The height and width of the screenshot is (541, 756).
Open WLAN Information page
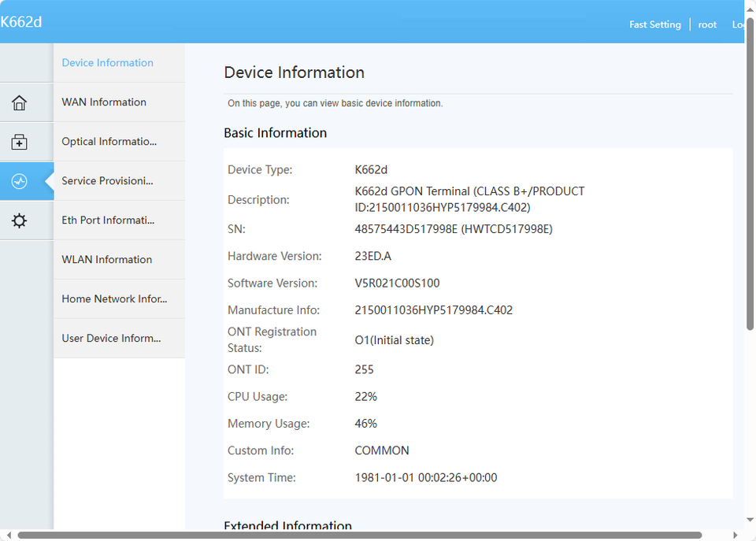click(x=107, y=260)
